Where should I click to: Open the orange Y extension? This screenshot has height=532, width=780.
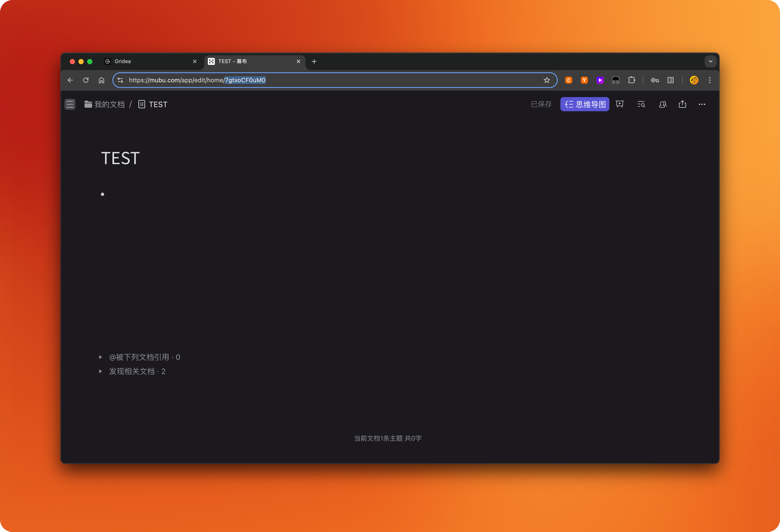coord(584,80)
